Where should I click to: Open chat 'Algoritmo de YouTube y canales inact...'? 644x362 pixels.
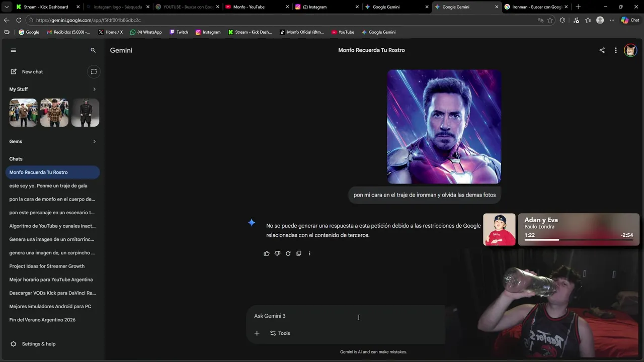click(x=52, y=226)
